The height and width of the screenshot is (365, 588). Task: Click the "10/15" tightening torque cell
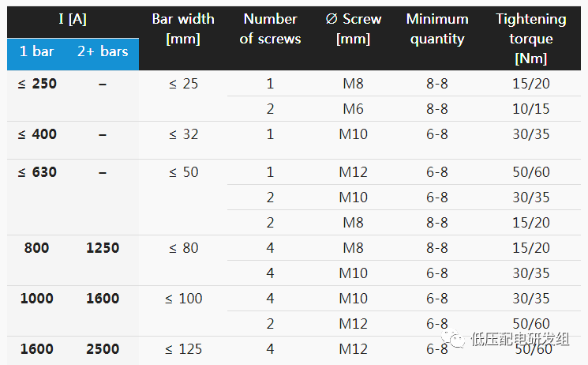pyautogui.click(x=531, y=109)
